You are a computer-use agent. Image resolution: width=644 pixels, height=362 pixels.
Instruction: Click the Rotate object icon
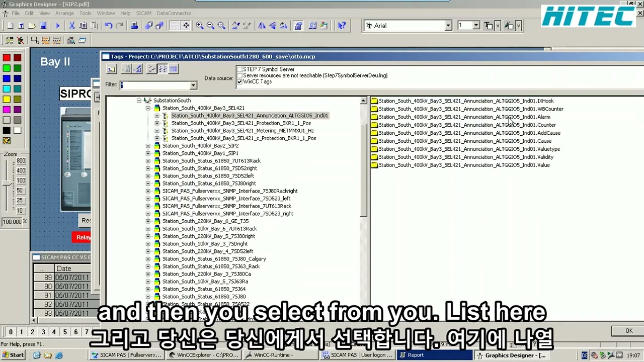click(x=283, y=26)
